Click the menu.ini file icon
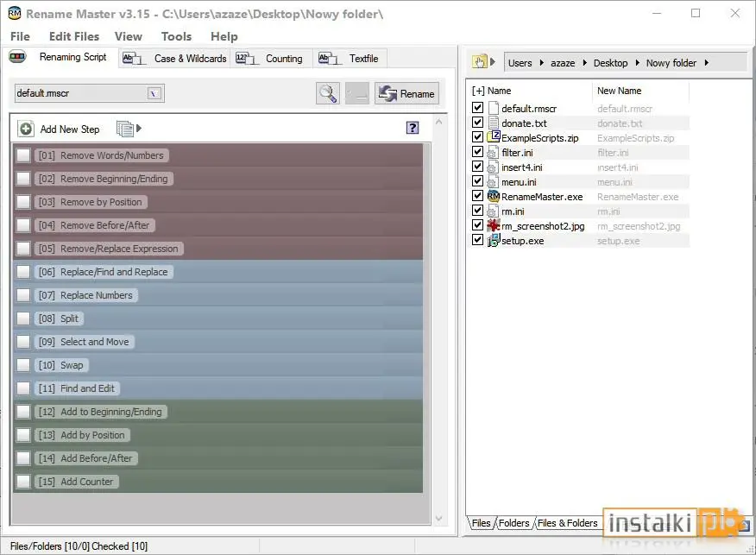Image resolution: width=756 pixels, height=555 pixels. [x=493, y=182]
